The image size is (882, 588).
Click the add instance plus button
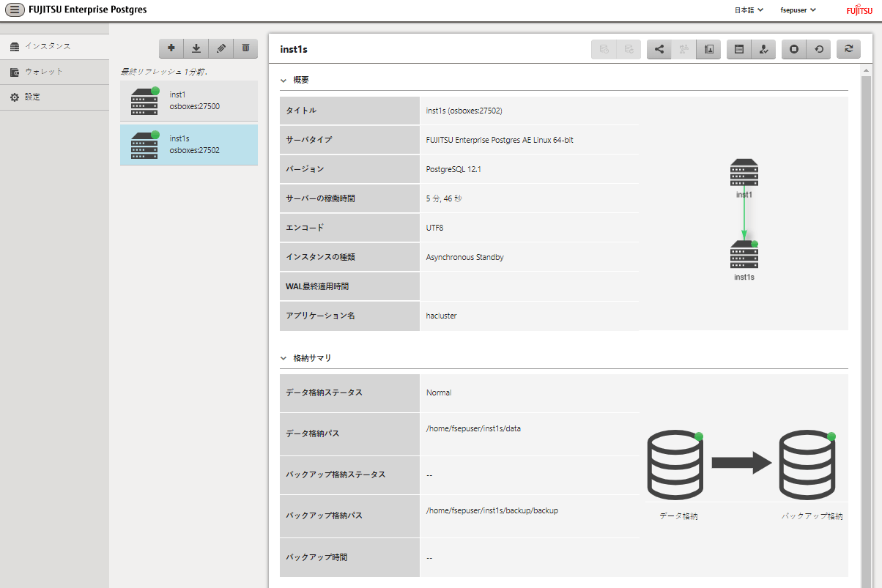tap(171, 48)
